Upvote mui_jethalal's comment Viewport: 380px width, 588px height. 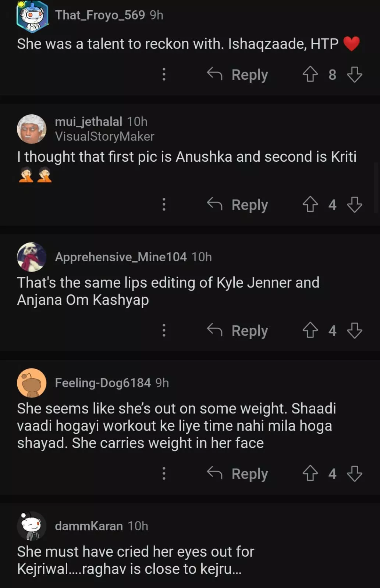point(310,204)
